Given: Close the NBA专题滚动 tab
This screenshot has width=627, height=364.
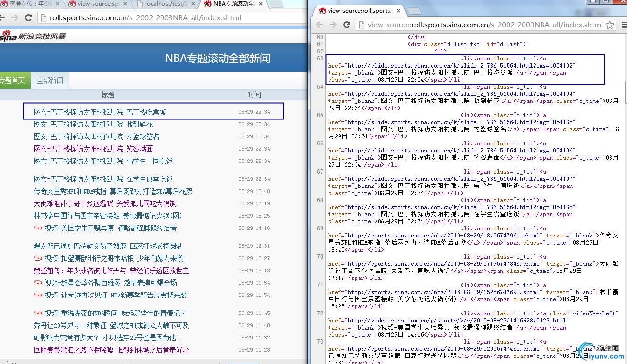Looking at the screenshot, I should point(261,4).
